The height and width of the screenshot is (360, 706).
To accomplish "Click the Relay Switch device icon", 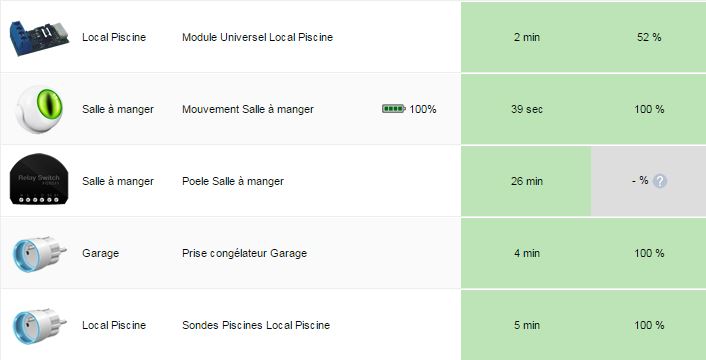I will pyautogui.click(x=39, y=179).
